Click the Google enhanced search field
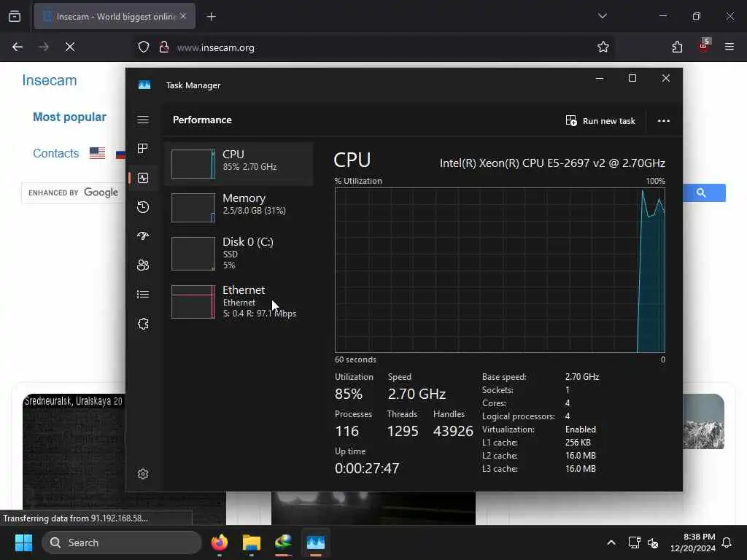 [74, 192]
